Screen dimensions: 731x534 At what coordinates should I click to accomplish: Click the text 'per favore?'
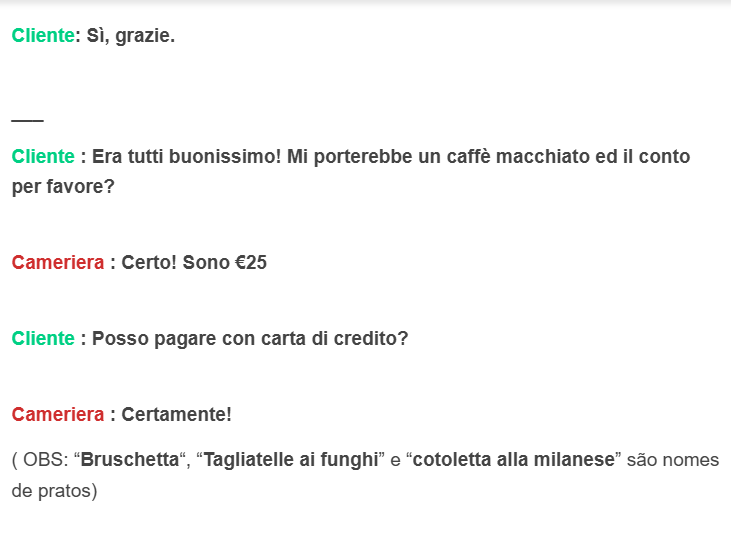pos(63,187)
